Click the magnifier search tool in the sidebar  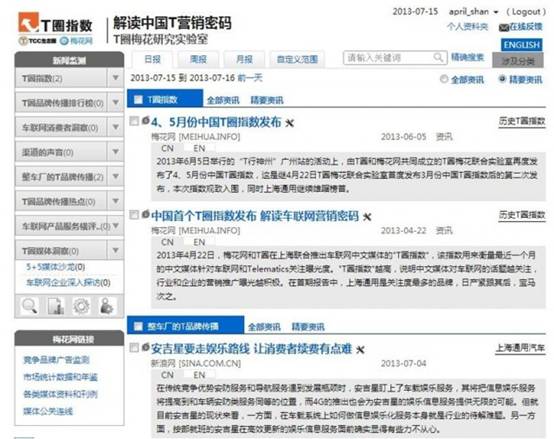[29, 306]
